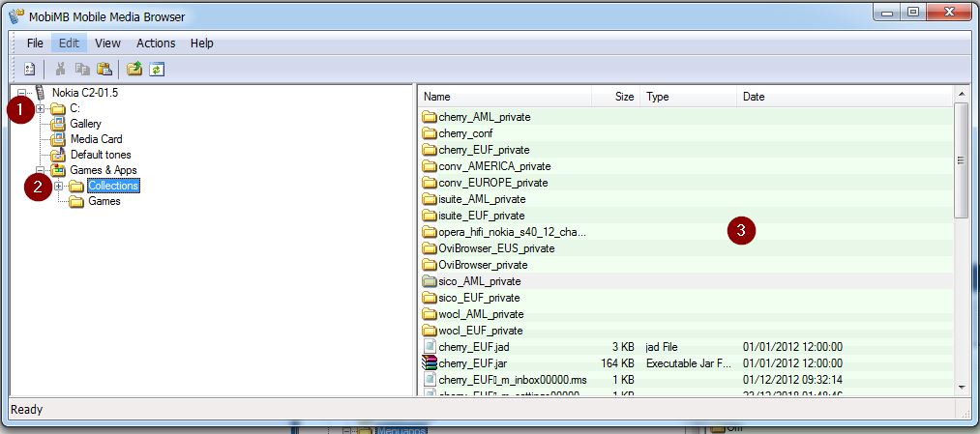
Task: Open the Edit menu
Action: [69, 43]
